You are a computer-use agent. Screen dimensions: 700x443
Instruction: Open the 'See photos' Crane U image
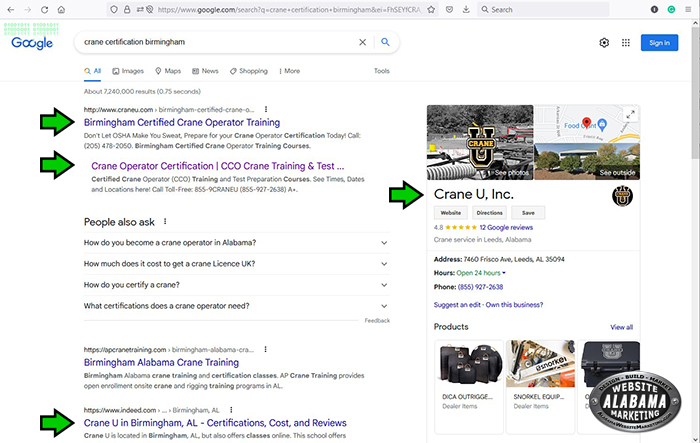click(480, 142)
